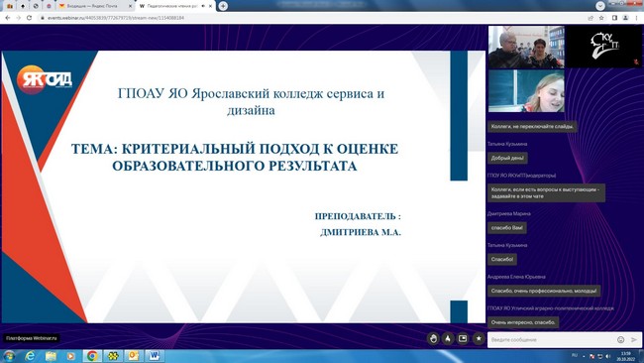The image size is (644, 363).
Task: Click the Платформа Webinar.ru label
Action: [x=32, y=338]
